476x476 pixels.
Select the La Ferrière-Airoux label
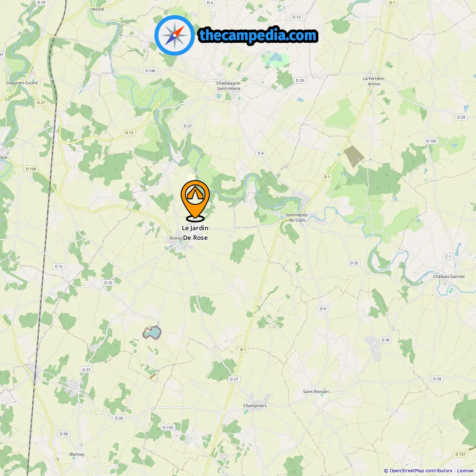(x=374, y=81)
